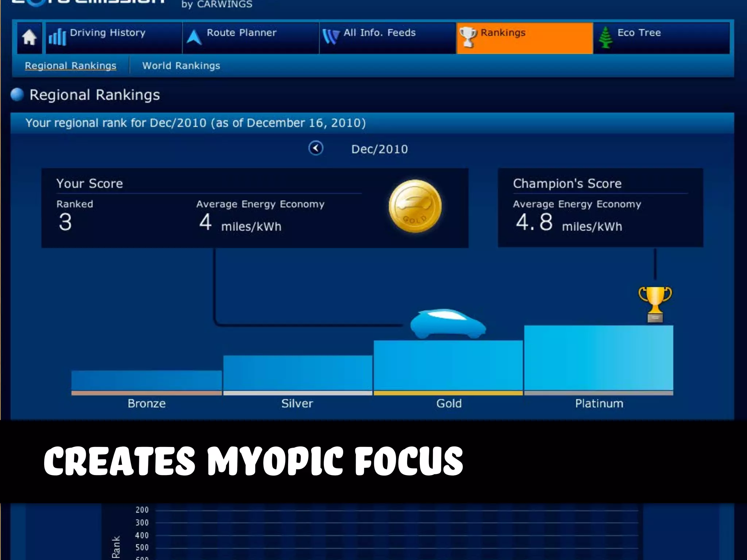Open the All Info. Feeds tab
Image resolution: width=747 pixels, height=560 pixels.
(388, 38)
